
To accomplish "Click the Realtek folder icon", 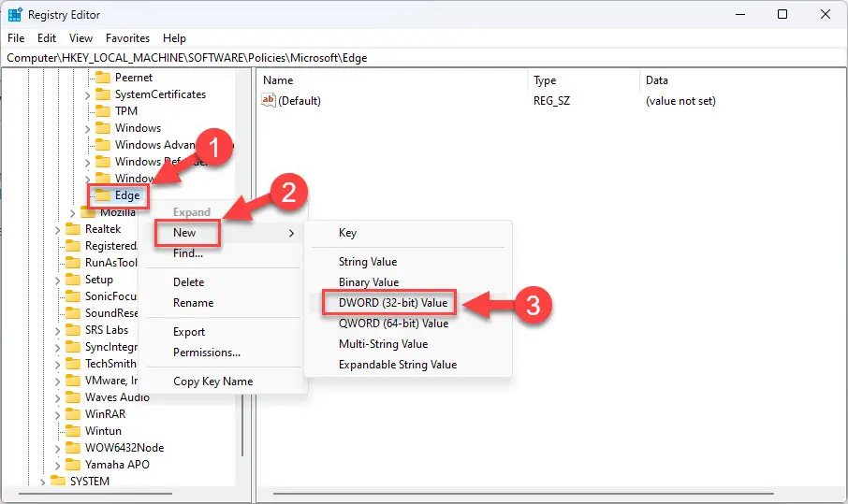I will [73, 228].
